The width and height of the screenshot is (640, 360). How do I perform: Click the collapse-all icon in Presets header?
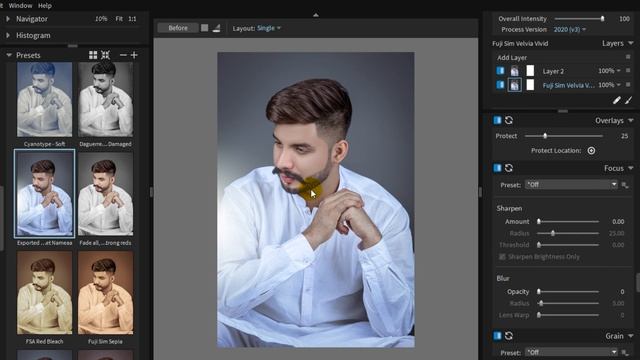105,55
